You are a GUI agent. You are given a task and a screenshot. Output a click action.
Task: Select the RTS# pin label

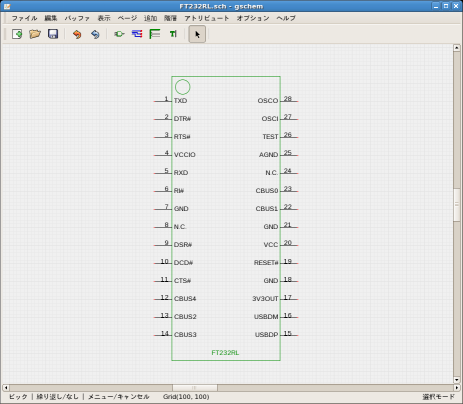coord(182,137)
